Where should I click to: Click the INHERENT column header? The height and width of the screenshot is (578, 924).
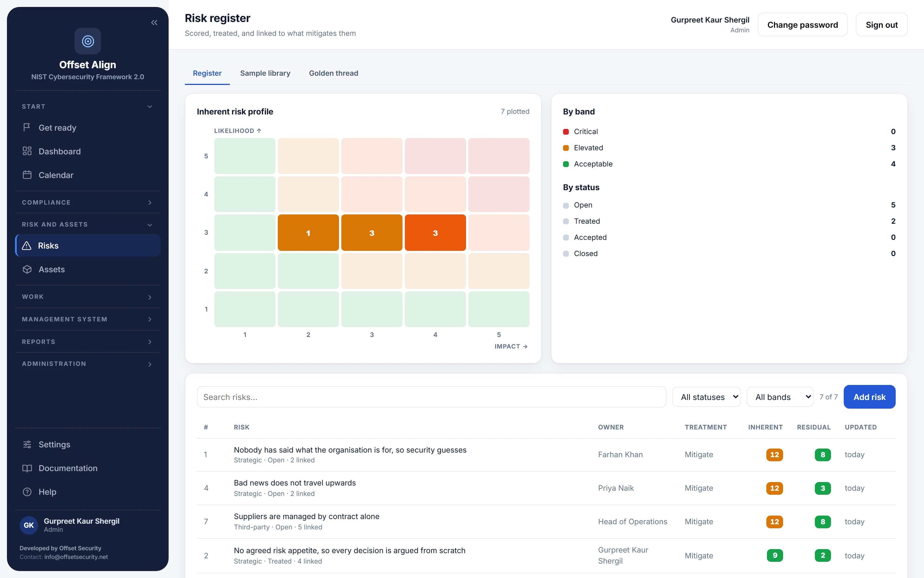point(765,427)
